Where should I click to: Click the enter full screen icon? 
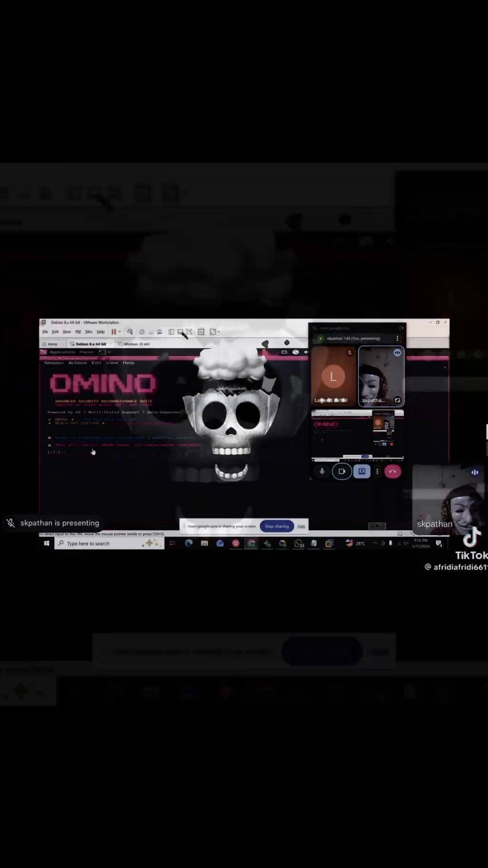pos(189,332)
